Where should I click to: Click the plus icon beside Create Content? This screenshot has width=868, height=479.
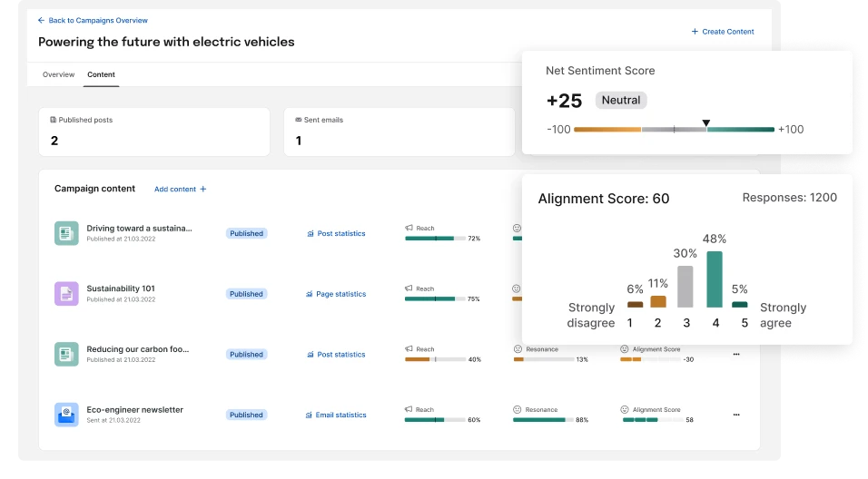coord(695,32)
